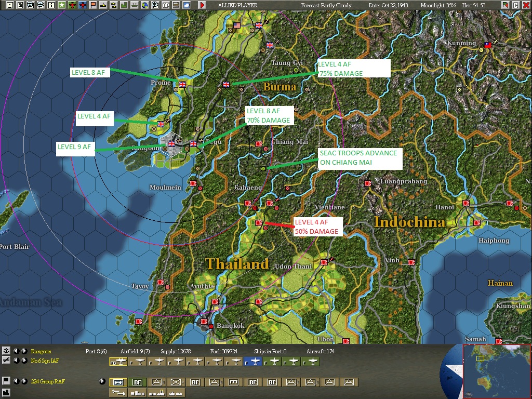Click the factory icon below the flag icon
This screenshot has width=532, height=399.
[6, 393]
